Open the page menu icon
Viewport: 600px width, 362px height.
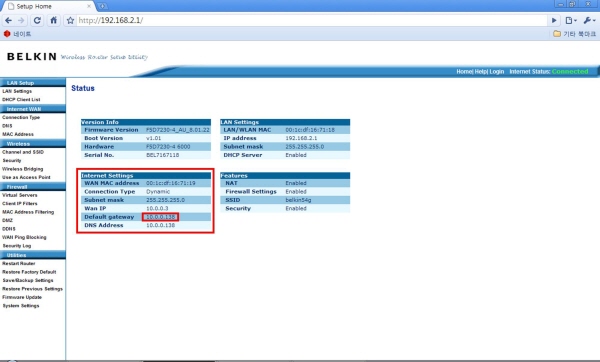(571, 20)
